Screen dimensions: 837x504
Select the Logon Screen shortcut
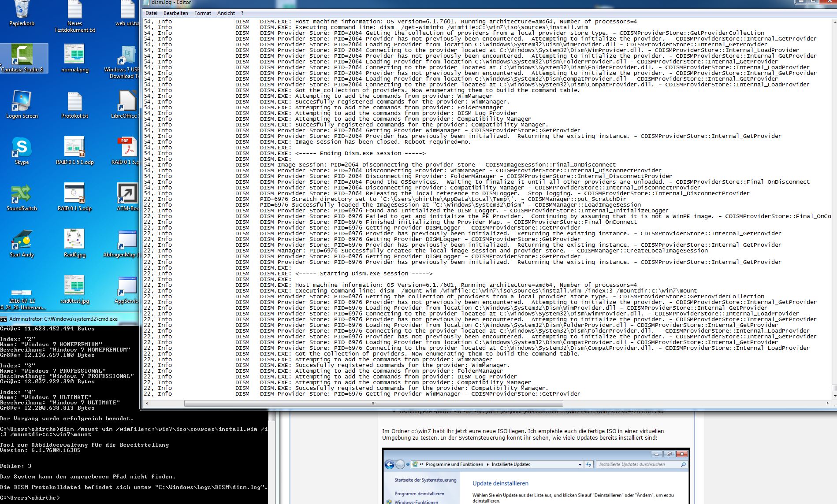point(22,105)
